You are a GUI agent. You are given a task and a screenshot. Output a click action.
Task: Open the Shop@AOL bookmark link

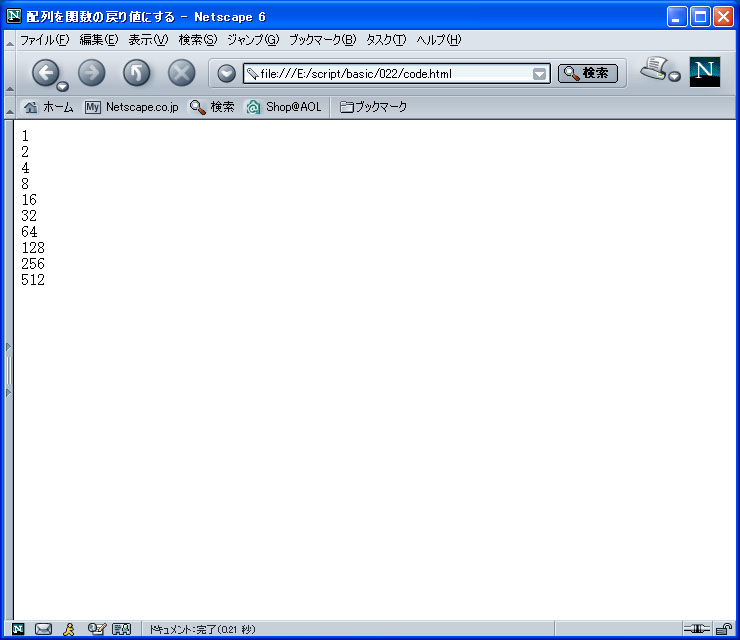coord(284,107)
